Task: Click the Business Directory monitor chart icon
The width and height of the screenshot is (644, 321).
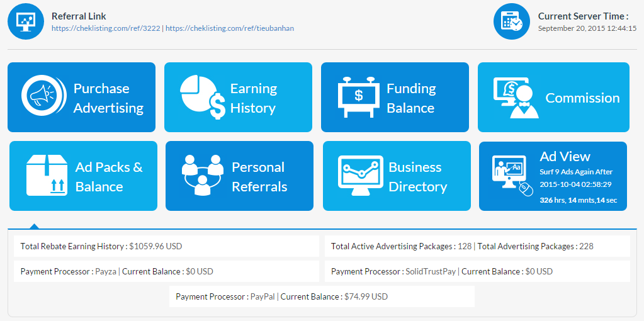Action: tap(360, 176)
